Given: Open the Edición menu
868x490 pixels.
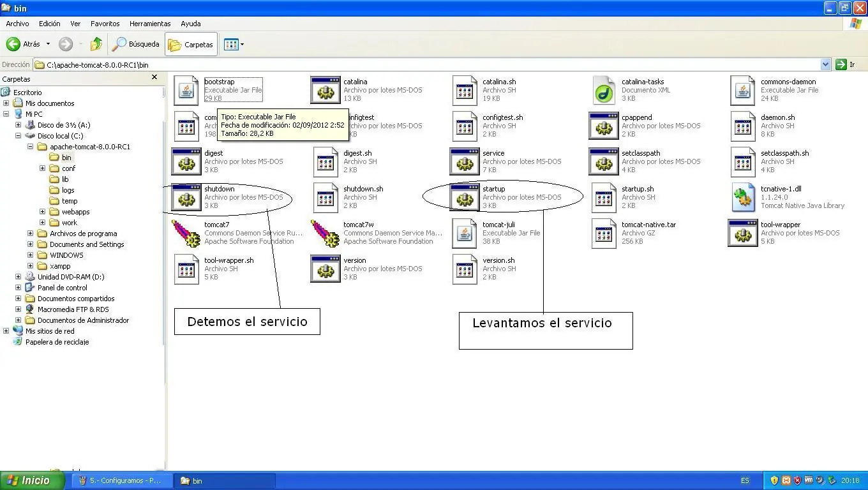Looking at the screenshot, I should (49, 24).
